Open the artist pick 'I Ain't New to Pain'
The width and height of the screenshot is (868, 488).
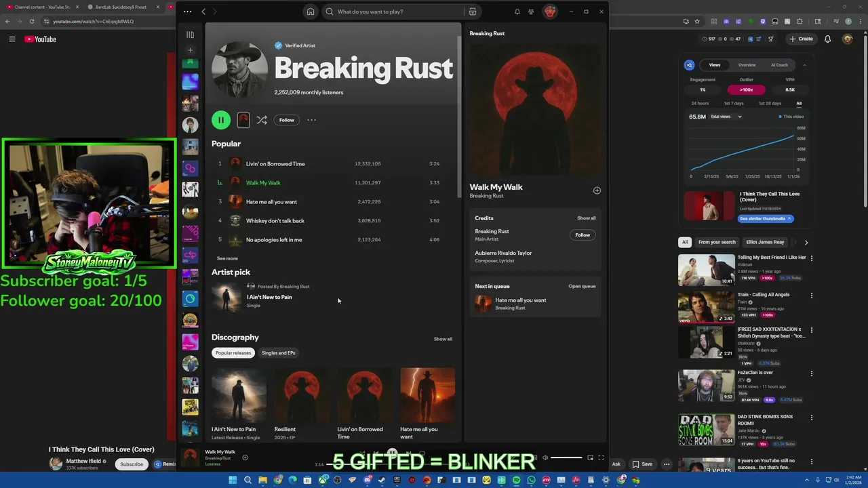tap(269, 297)
